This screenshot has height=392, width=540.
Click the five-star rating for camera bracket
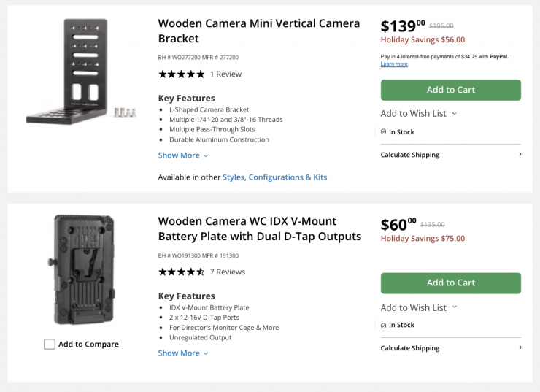pyautogui.click(x=181, y=74)
